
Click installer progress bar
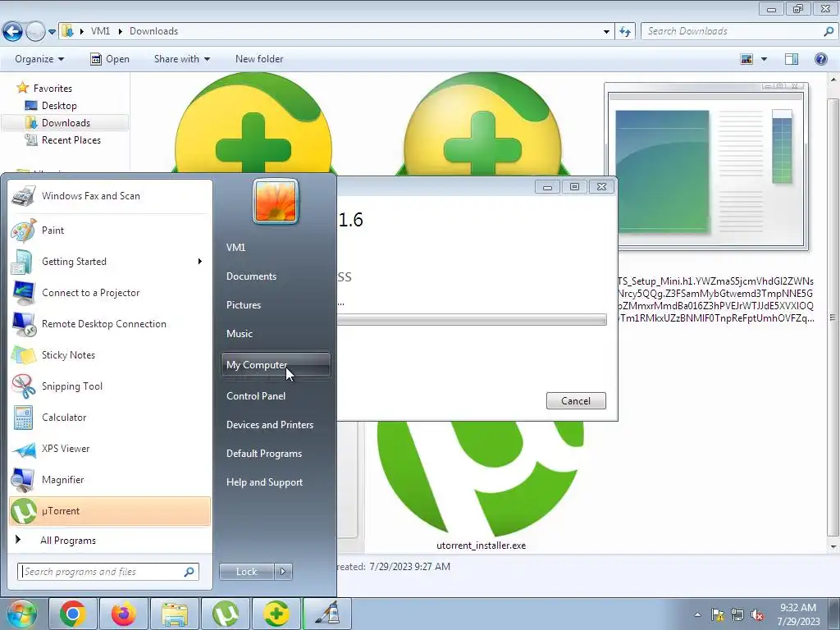tap(472, 320)
